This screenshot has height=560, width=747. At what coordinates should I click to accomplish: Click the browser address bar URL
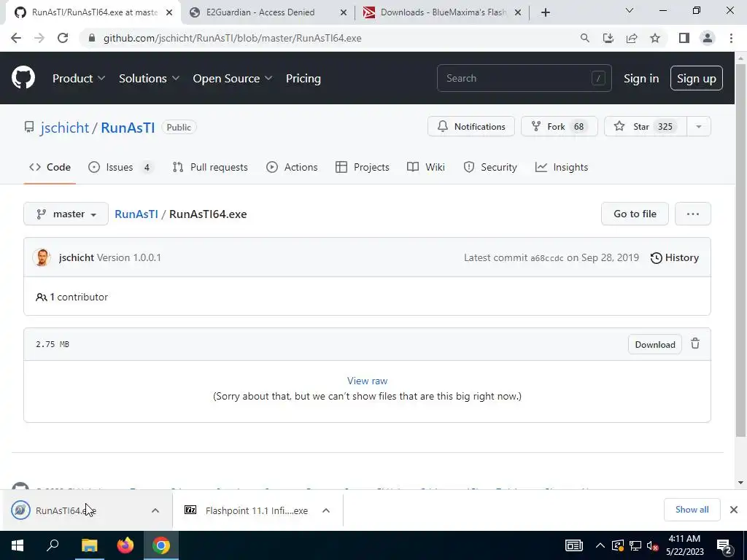(x=233, y=38)
